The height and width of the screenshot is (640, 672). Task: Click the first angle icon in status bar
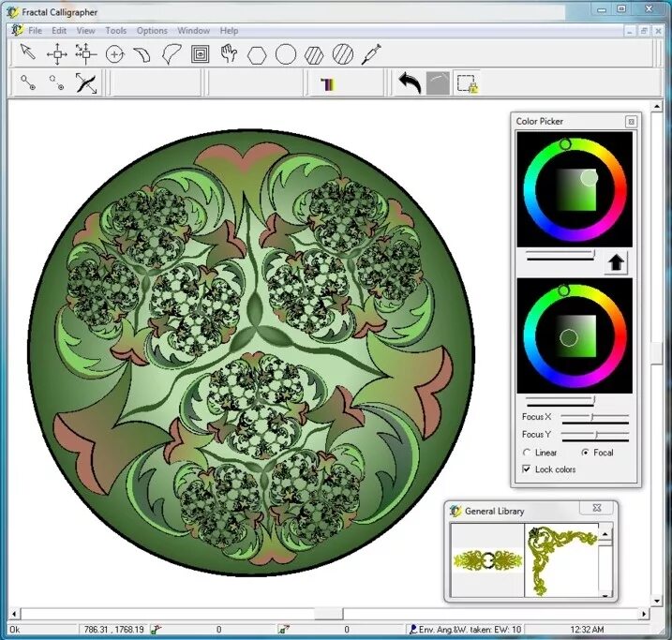156,630
